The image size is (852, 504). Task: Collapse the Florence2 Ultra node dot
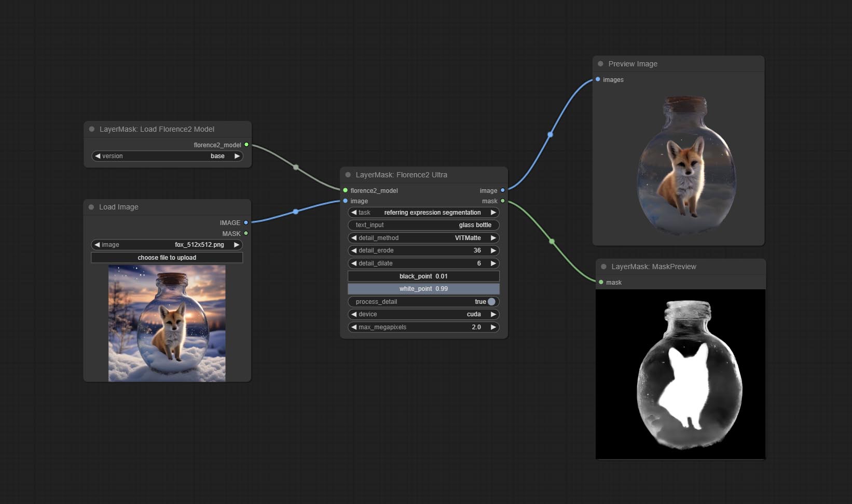coord(348,175)
